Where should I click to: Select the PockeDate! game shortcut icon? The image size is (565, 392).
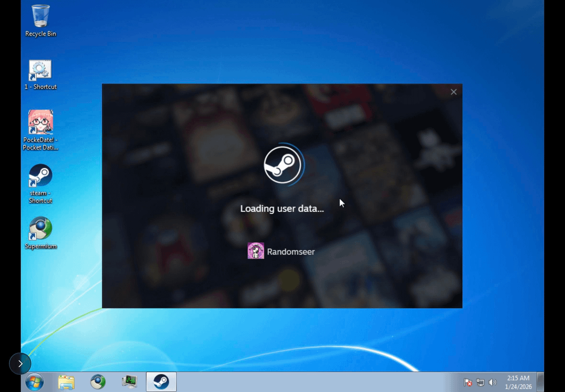tap(40, 123)
